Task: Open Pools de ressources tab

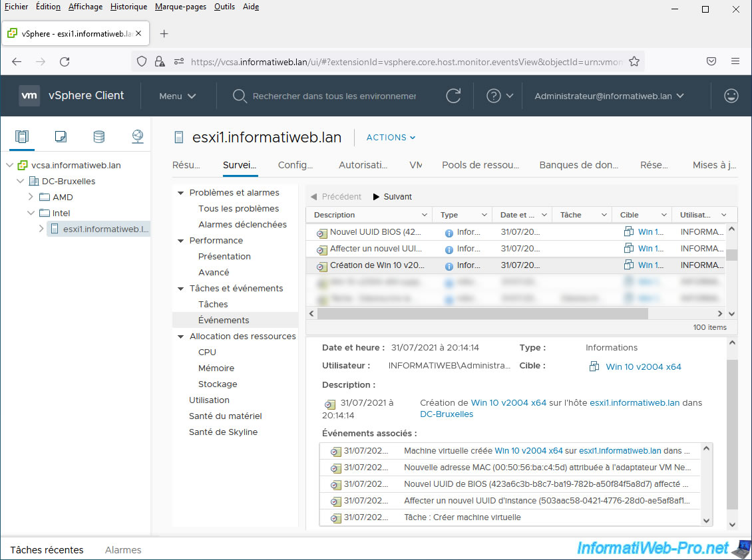Action: (x=480, y=165)
